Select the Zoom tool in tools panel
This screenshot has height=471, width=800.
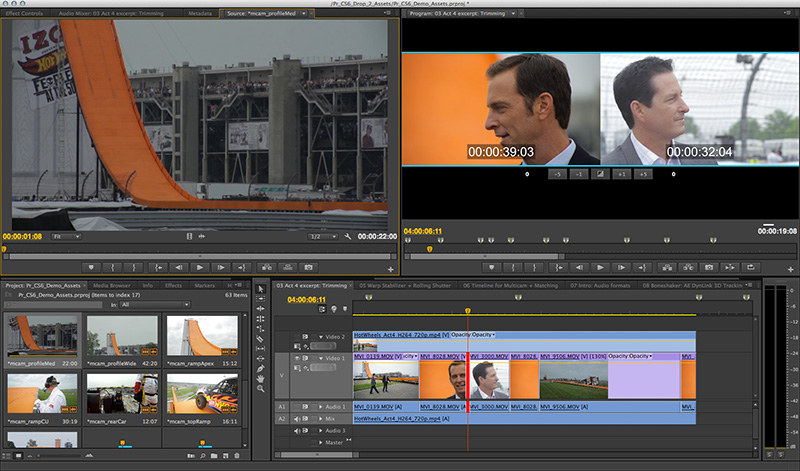click(261, 390)
